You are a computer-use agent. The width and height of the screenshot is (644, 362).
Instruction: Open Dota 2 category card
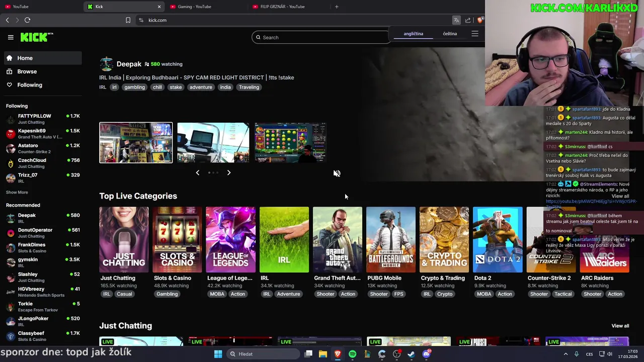[x=497, y=240]
